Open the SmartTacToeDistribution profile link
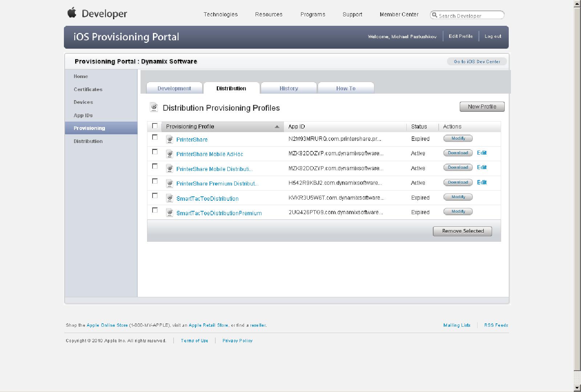Image resolution: width=581 pixels, height=392 pixels. [x=207, y=199]
